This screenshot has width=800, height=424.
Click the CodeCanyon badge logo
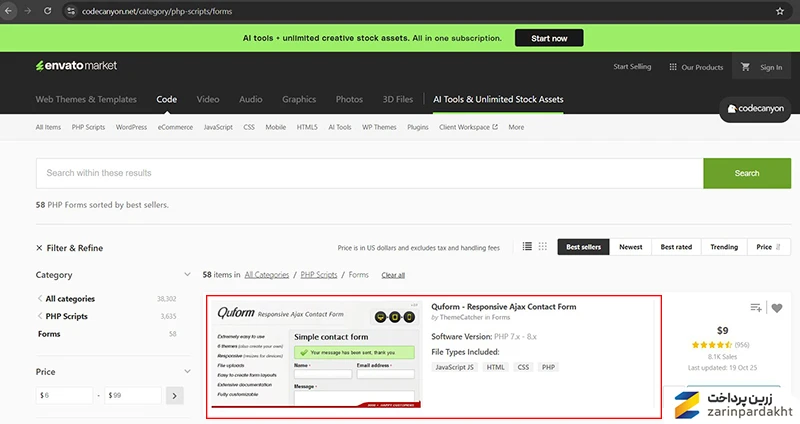pos(755,108)
